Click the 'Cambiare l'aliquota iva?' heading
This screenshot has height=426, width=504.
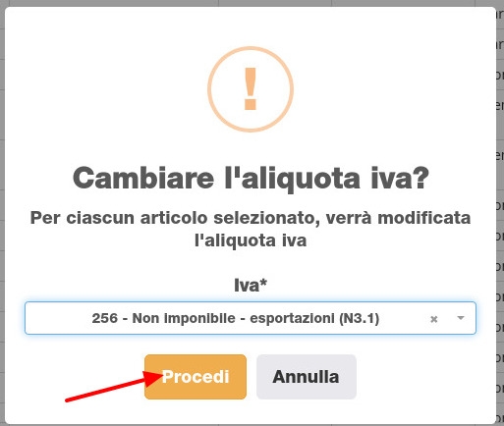pyautogui.click(x=251, y=179)
